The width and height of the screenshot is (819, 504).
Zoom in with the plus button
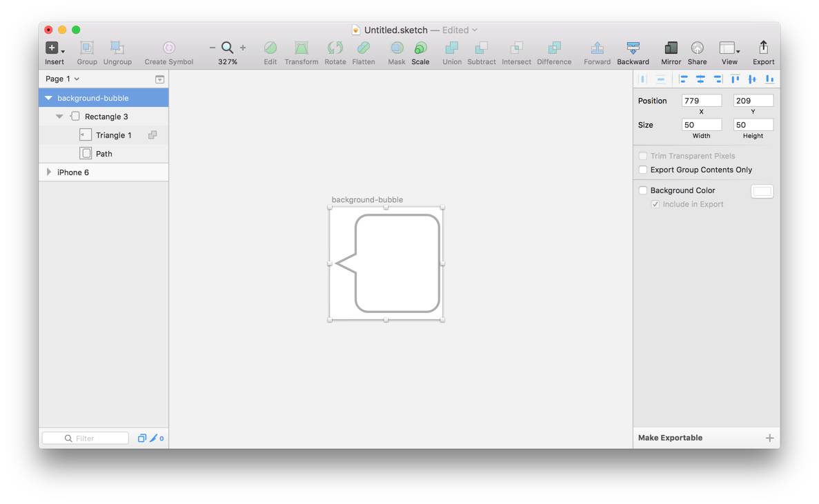point(243,48)
